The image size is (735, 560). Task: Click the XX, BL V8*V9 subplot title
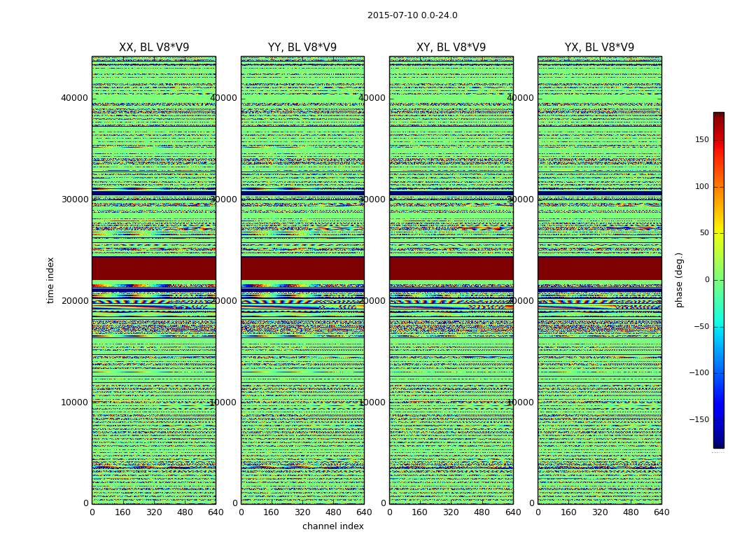[154, 48]
